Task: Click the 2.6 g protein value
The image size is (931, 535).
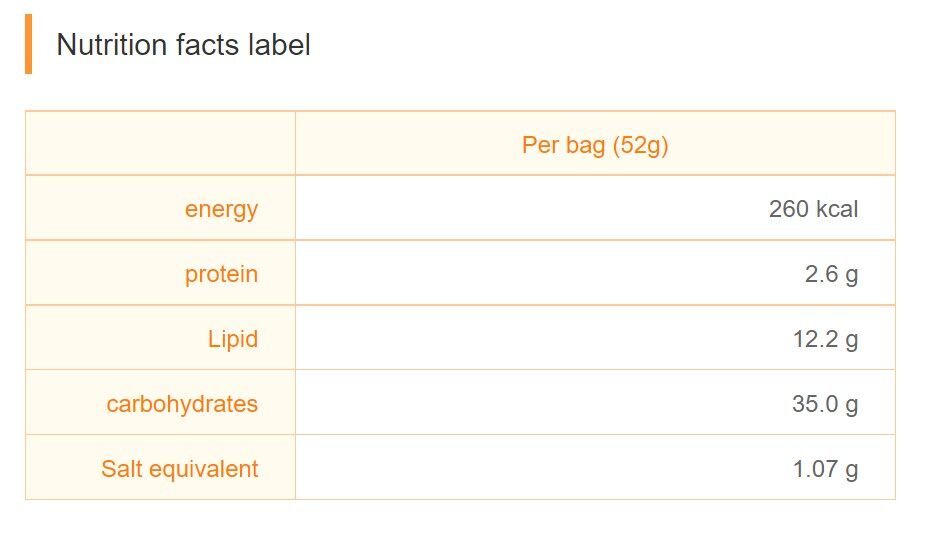Action: coord(831,274)
